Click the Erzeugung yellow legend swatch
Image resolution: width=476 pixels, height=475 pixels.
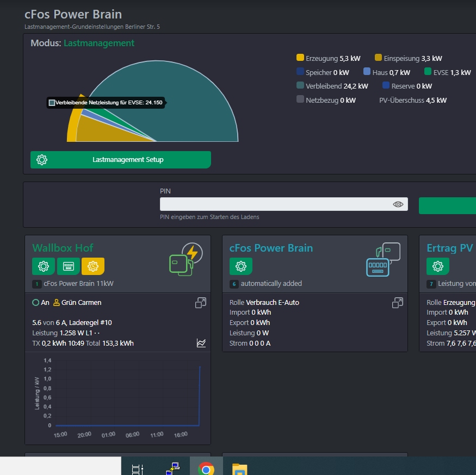coord(300,58)
